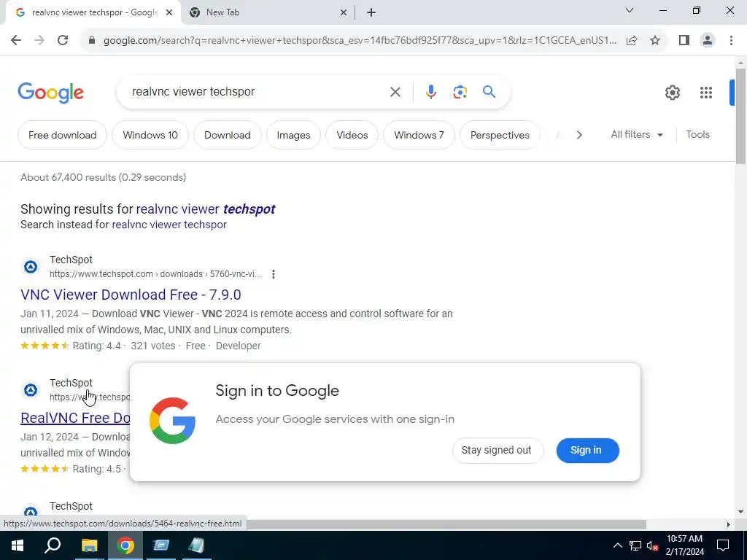
Task: Submit search with magnifier icon
Action: click(489, 91)
